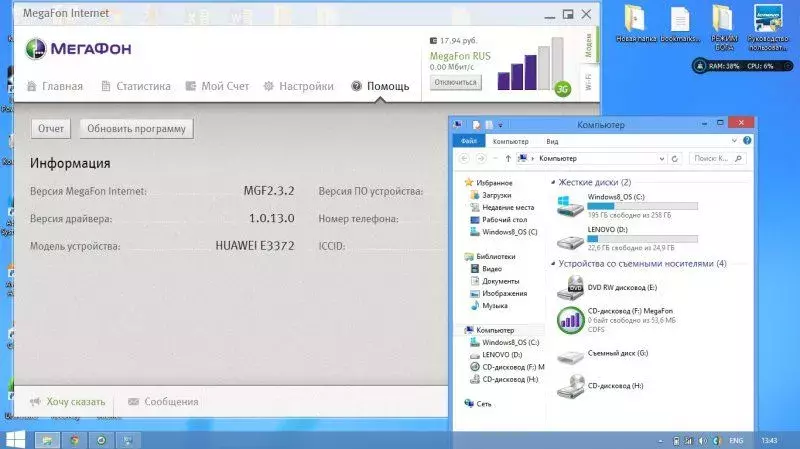The height and width of the screenshot is (449, 800).
Task: Click the Up one level arrow
Action: pyautogui.click(x=508, y=159)
